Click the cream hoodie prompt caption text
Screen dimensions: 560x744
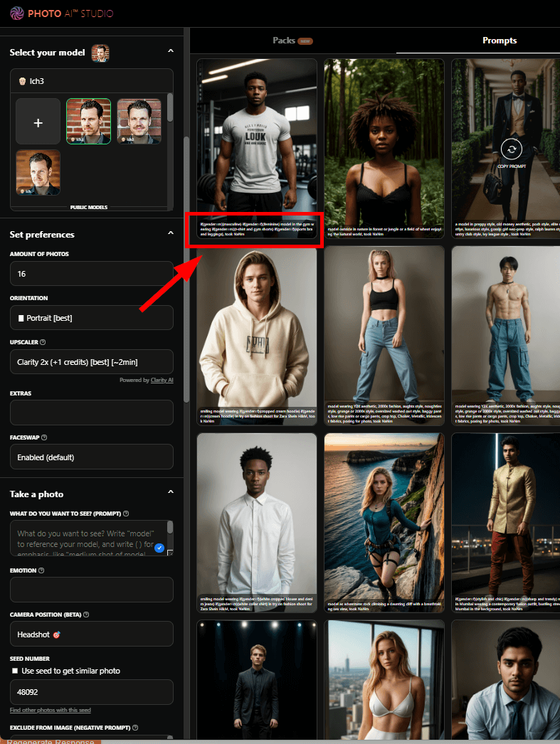coord(257,416)
